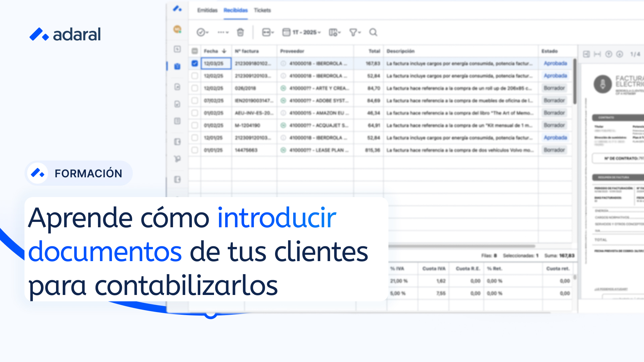Click fit-width icon in preview toolbar

coord(597,54)
